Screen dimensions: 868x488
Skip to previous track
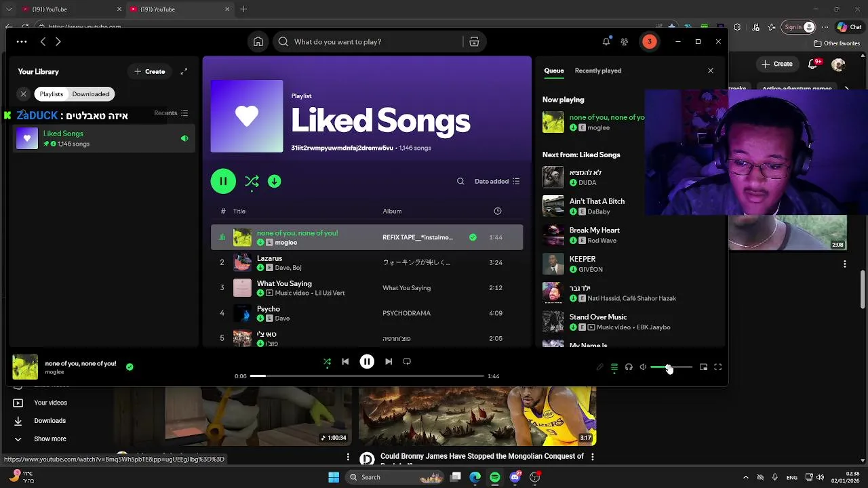click(x=345, y=361)
